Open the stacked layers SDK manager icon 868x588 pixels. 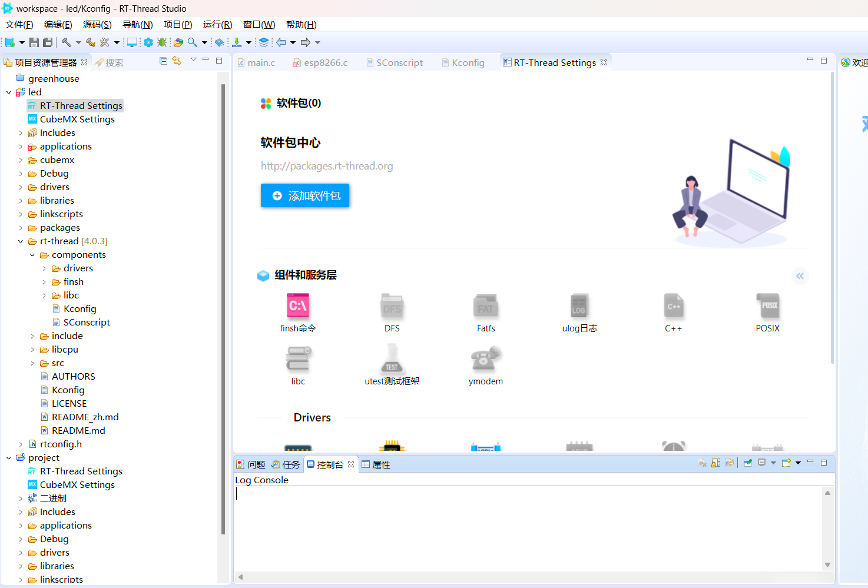pos(264,42)
